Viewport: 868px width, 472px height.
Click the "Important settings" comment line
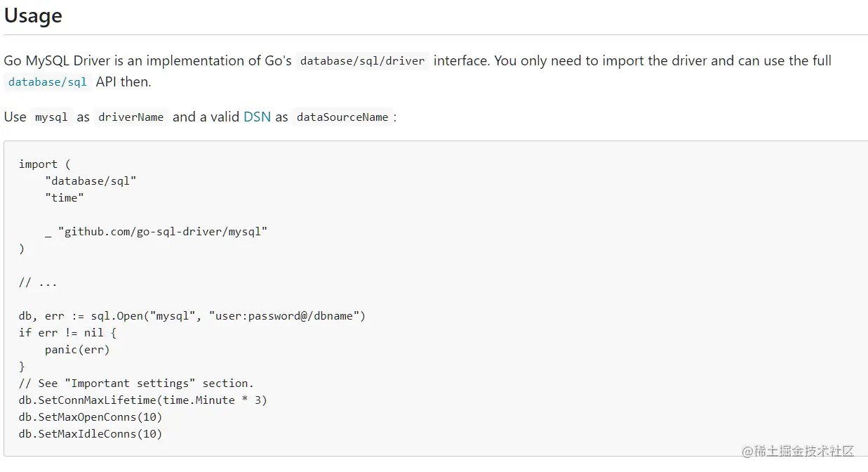(136, 383)
